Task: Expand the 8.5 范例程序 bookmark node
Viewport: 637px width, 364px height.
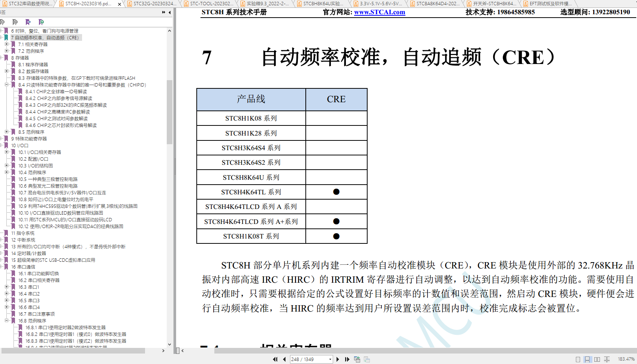Action: tap(6, 132)
